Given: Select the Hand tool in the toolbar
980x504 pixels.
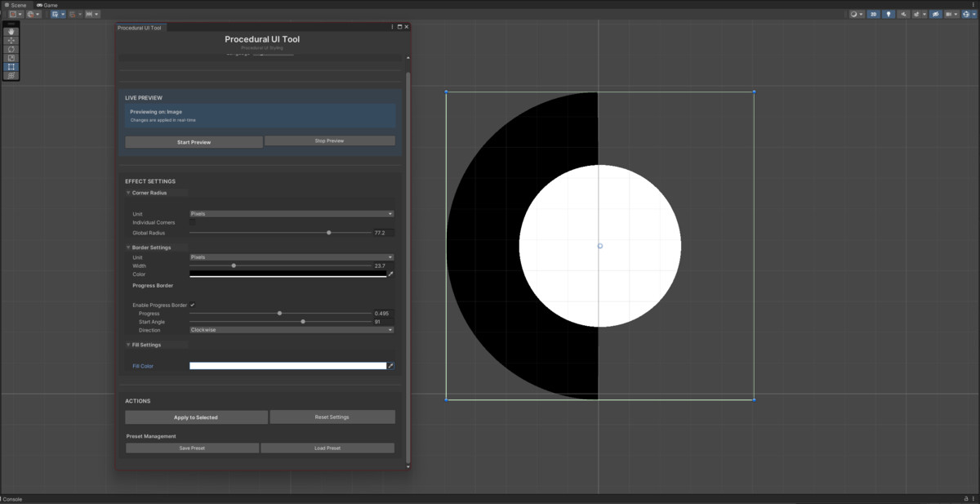Looking at the screenshot, I should 11,33.
